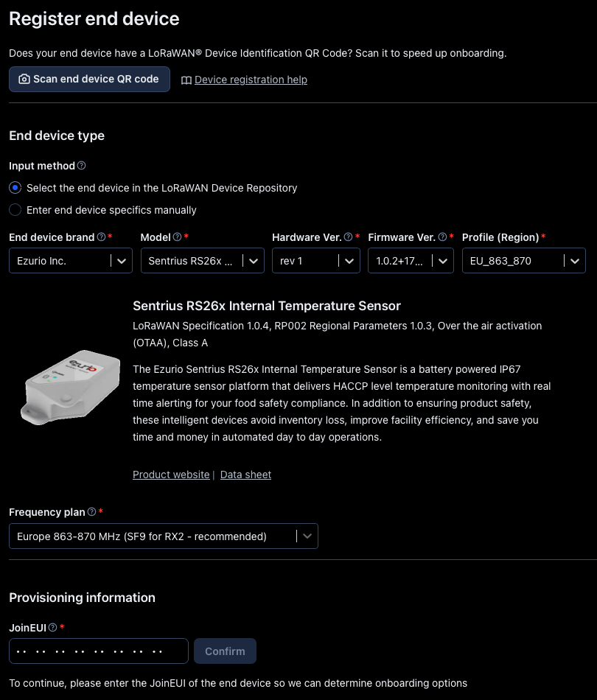The width and height of the screenshot is (597, 700).
Task: Click help icon beside Model label
Action: [177, 237]
